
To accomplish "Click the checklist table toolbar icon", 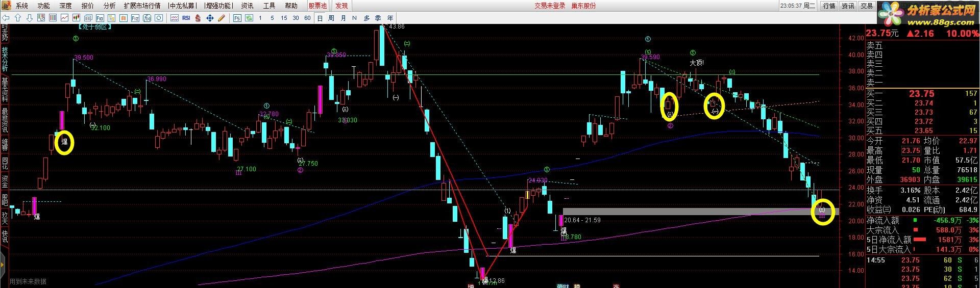I will 41,18.
